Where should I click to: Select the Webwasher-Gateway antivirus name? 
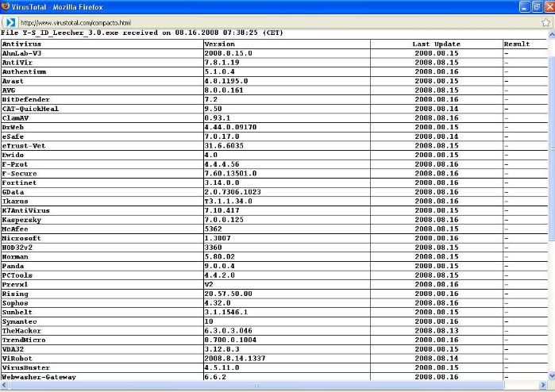pyautogui.click(x=39, y=377)
